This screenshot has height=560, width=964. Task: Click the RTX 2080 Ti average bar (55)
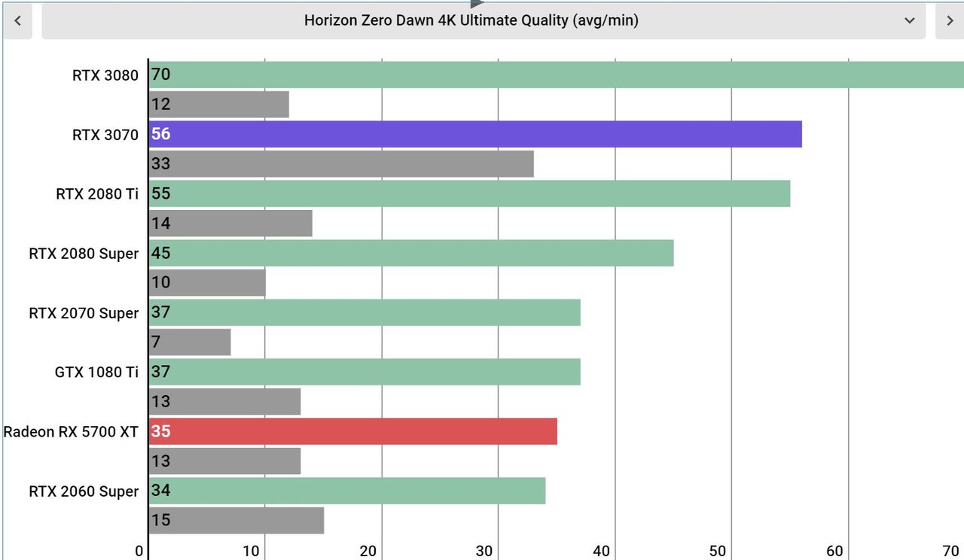pos(470,193)
